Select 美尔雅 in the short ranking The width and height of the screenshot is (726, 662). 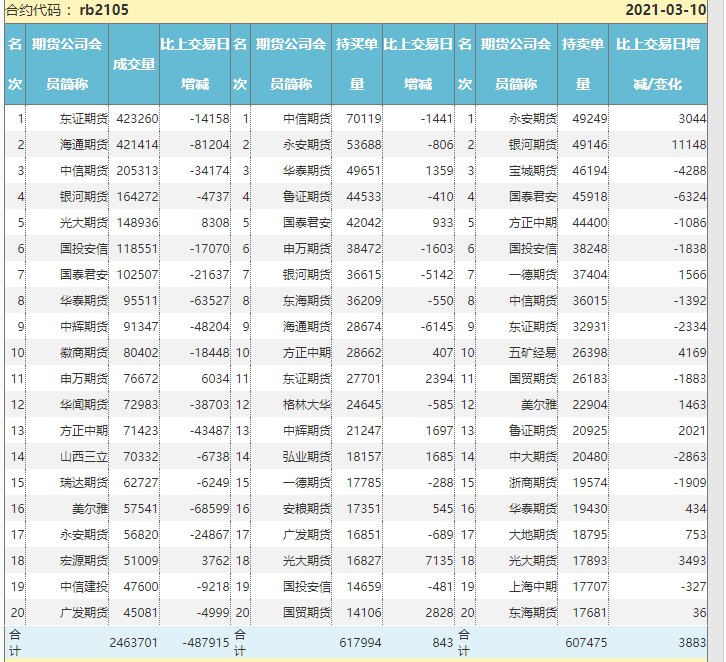(x=538, y=405)
